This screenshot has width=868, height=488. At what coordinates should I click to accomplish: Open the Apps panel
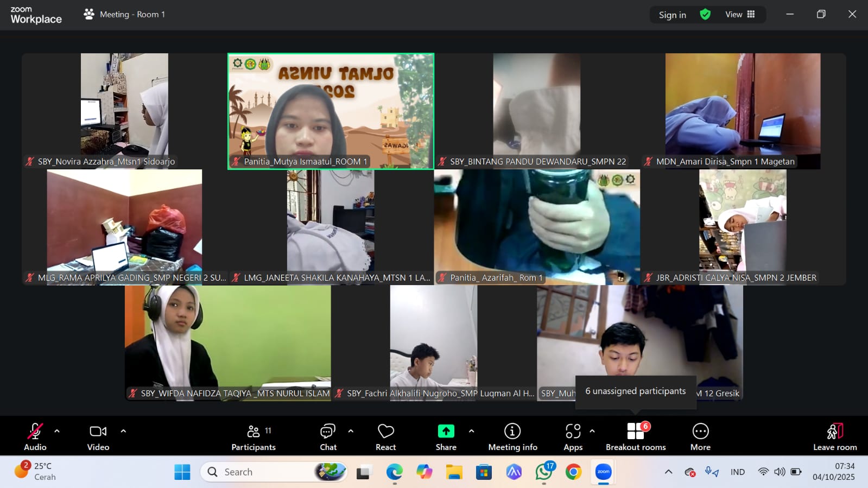(573, 437)
